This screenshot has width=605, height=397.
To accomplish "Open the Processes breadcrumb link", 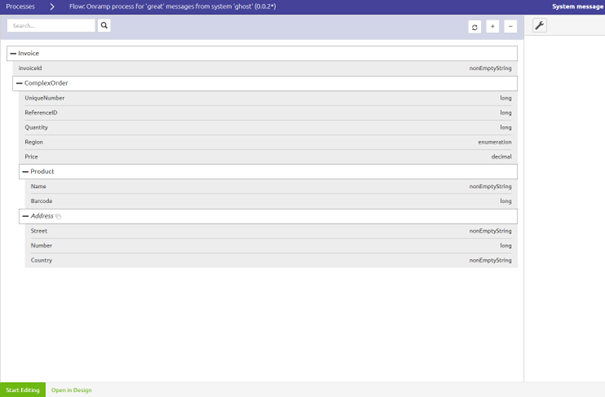I will coord(20,7).
